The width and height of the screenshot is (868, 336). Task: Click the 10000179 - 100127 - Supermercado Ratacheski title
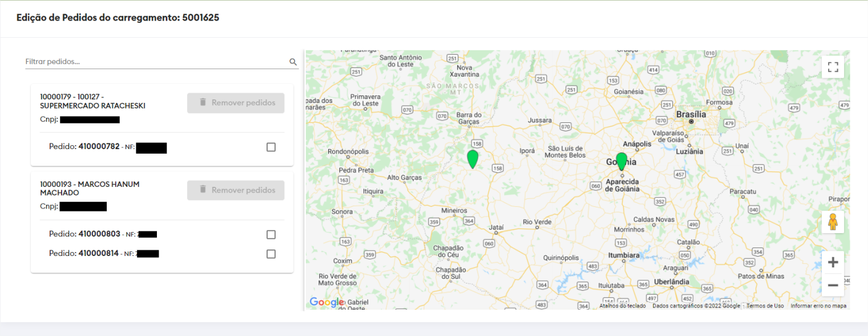tap(92, 101)
